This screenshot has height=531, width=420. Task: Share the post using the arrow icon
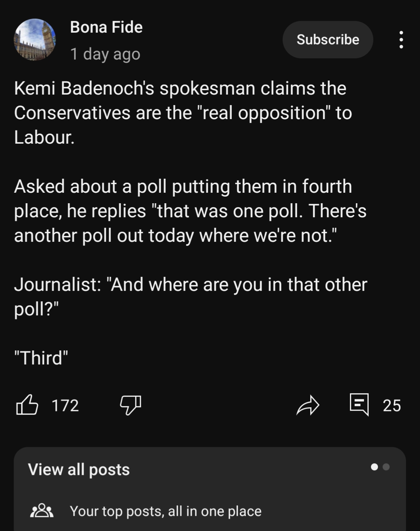pyautogui.click(x=308, y=405)
